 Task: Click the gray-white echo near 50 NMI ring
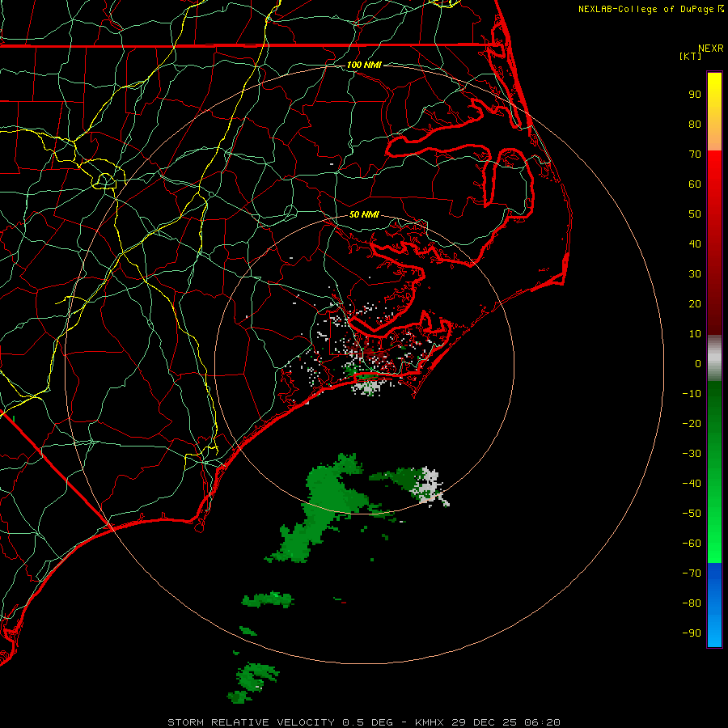pyautogui.click(x=430, y=487)
